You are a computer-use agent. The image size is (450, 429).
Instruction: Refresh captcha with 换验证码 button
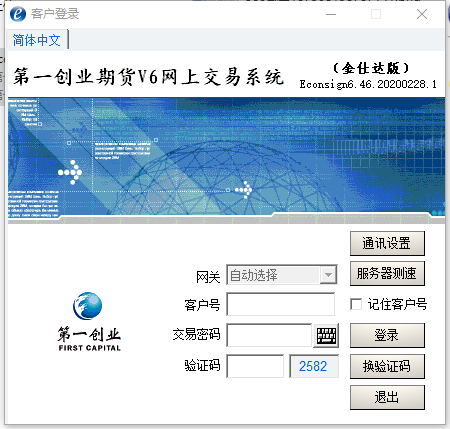tap(387, 366)
